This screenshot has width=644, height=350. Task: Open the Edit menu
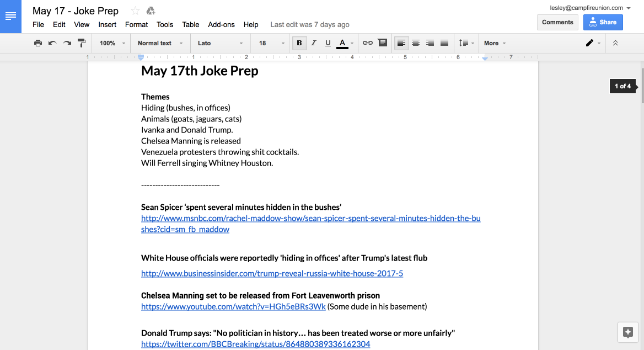coord(59,25)
